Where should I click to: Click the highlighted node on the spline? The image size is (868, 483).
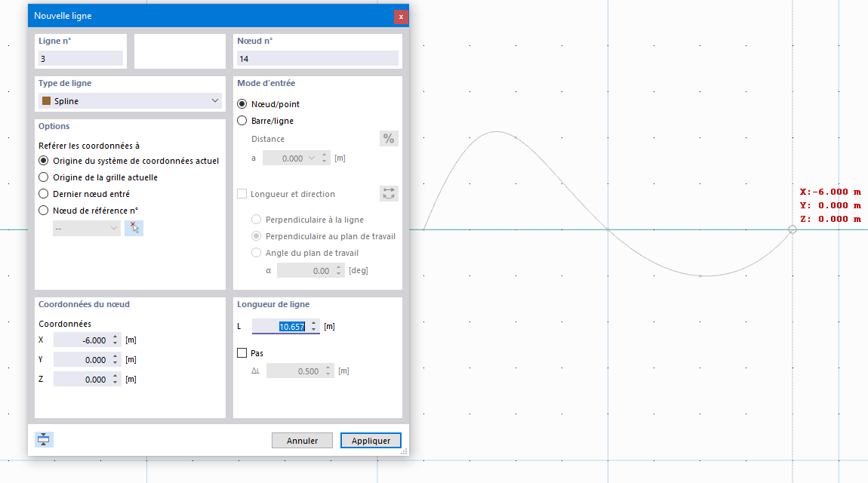coord(792,230)
